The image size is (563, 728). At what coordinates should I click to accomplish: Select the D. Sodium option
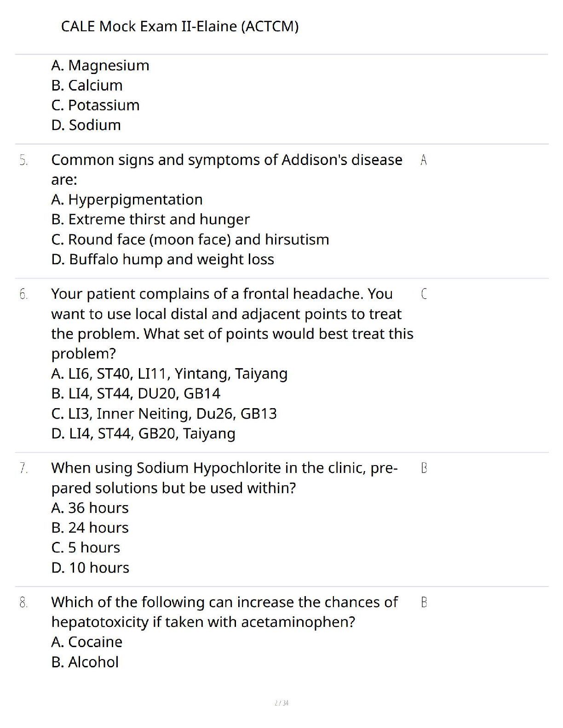[x=86, y=125]
